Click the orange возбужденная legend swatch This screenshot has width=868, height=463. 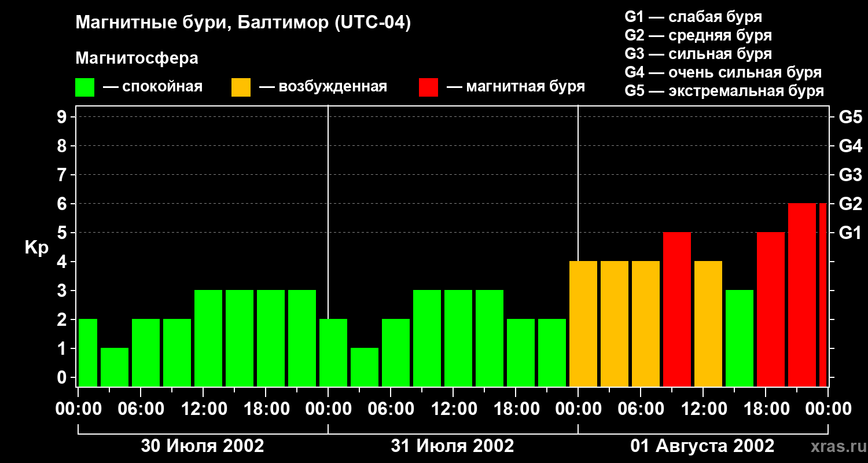tap(241, 87)
